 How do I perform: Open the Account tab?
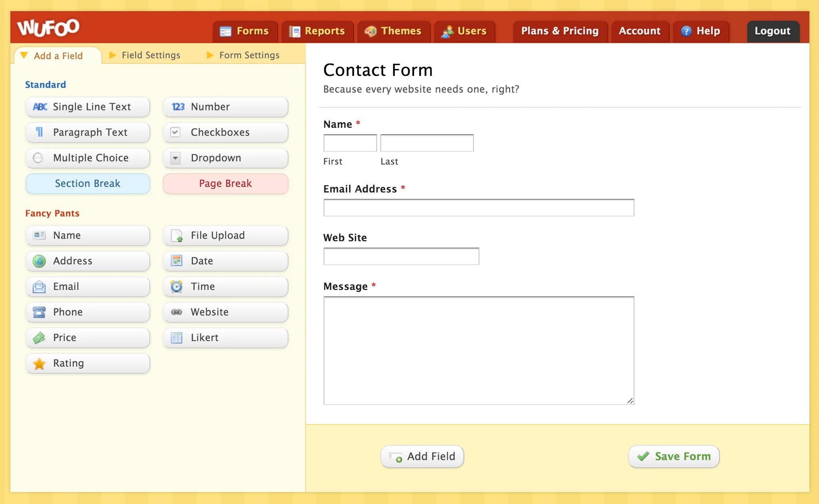640,31
